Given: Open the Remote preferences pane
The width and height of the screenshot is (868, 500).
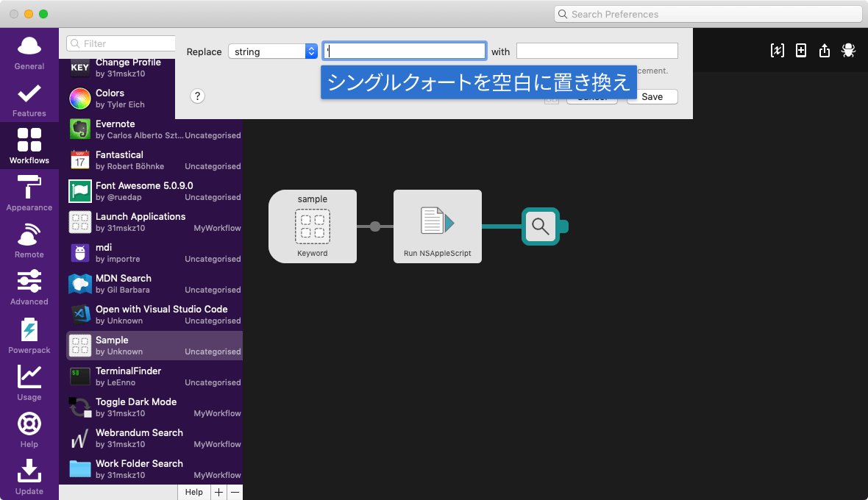Looking at the screenshot, I should tap(29, 239).
